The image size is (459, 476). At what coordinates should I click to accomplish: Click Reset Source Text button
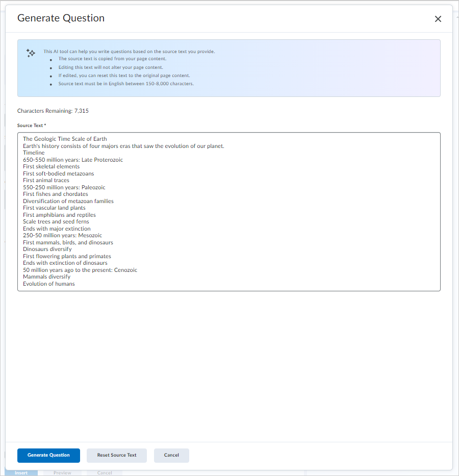(117, 455)
